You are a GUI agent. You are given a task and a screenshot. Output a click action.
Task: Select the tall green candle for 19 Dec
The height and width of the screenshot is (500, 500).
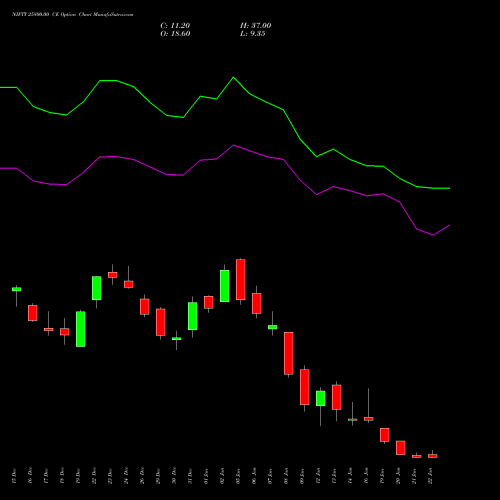pos(80,329)
